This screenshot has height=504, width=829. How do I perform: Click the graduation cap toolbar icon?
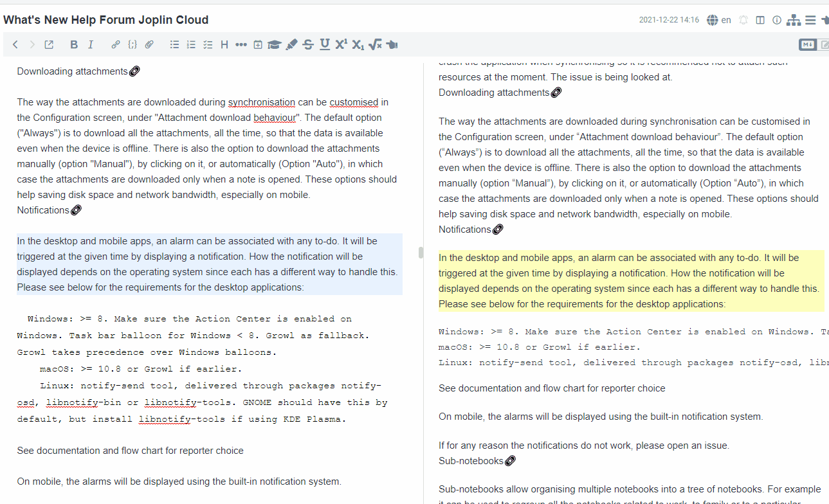[x=275, y=44]
